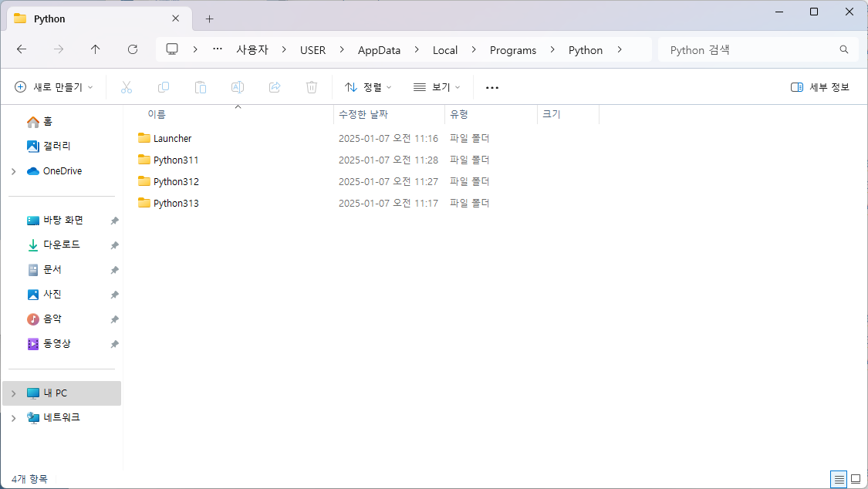Expand chevron after Python in breadcrumb
Viewport: 868px width, 489px height.
[x=620, y=50]
